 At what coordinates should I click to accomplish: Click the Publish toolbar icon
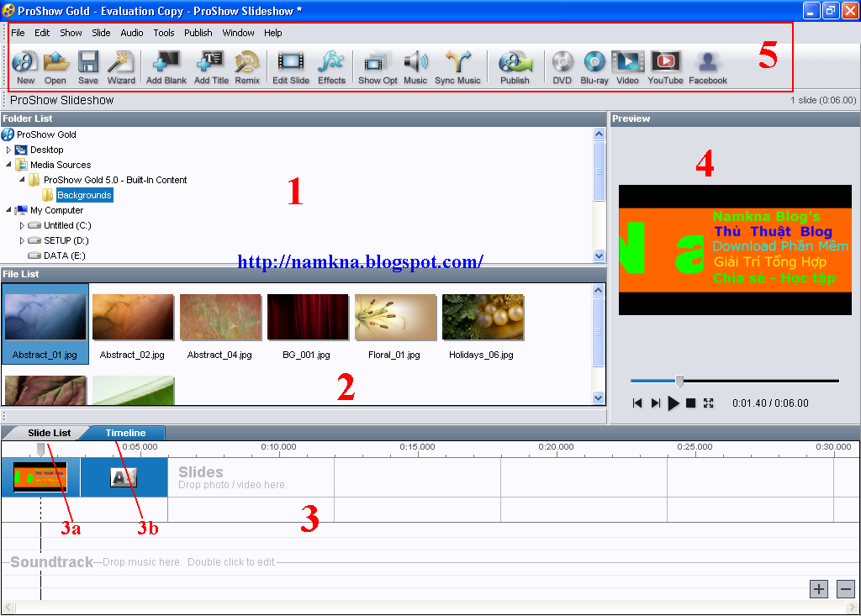(515, 67)
